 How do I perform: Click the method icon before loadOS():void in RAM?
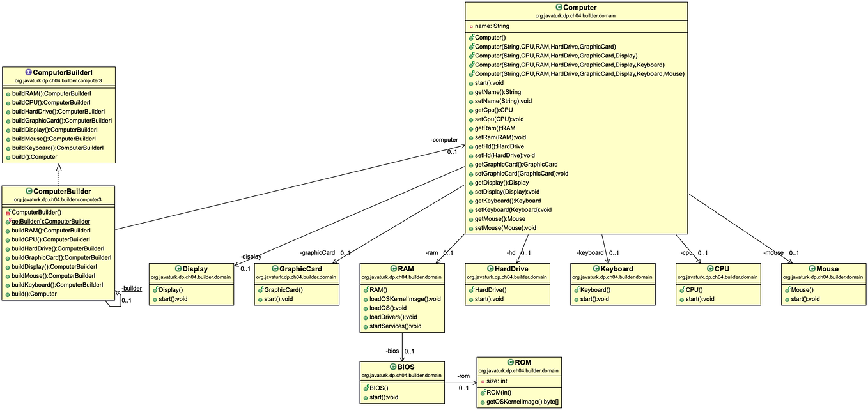coord(365,308)
